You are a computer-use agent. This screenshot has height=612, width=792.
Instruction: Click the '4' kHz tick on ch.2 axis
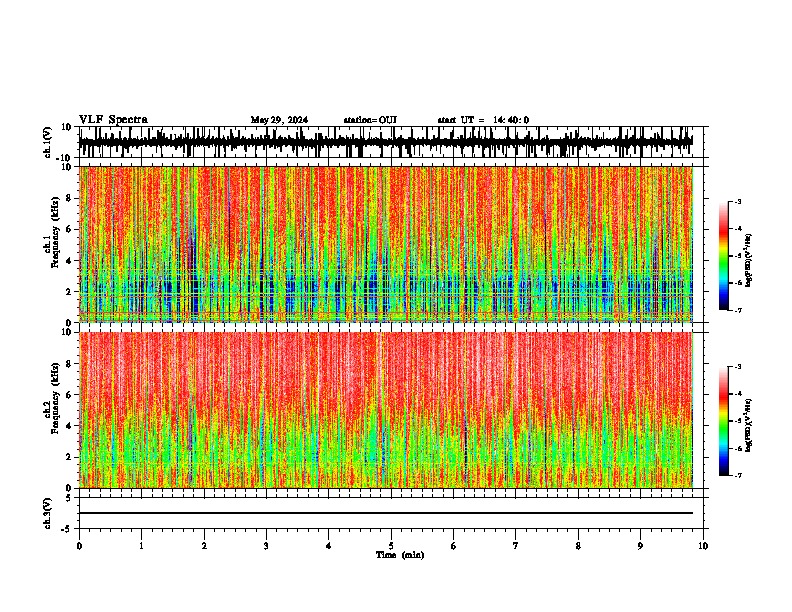point(70,426)
